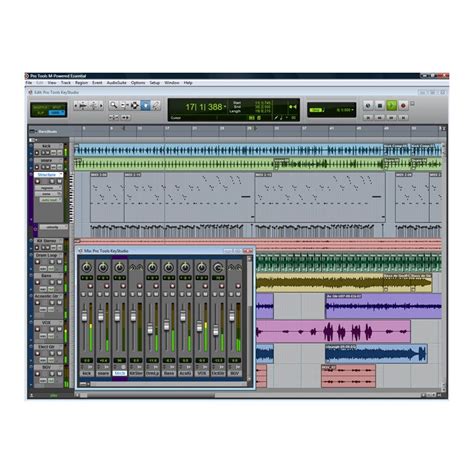Open the View menu
This screenshot has width=474, height=474.
[x=52, y=83]
